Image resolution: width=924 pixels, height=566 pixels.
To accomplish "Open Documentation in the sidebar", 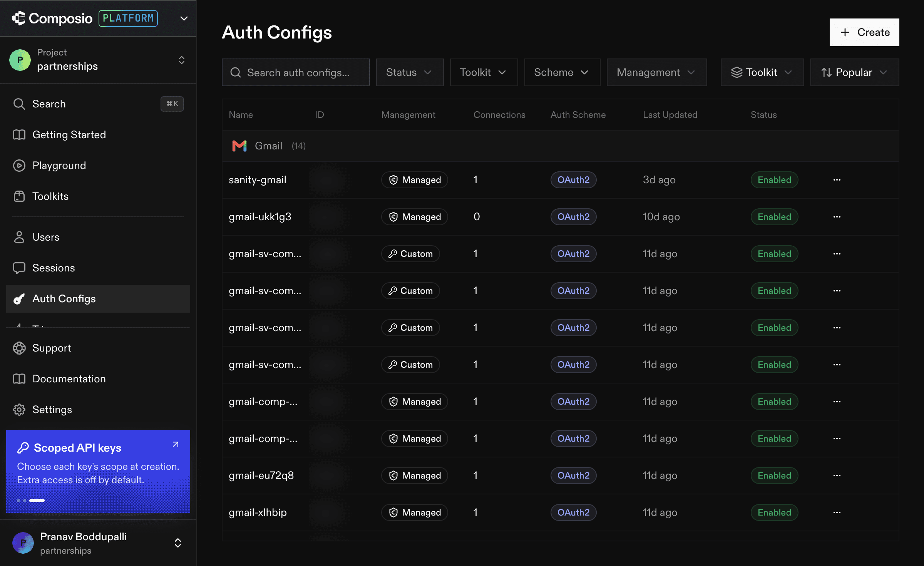I will point(98,379).
